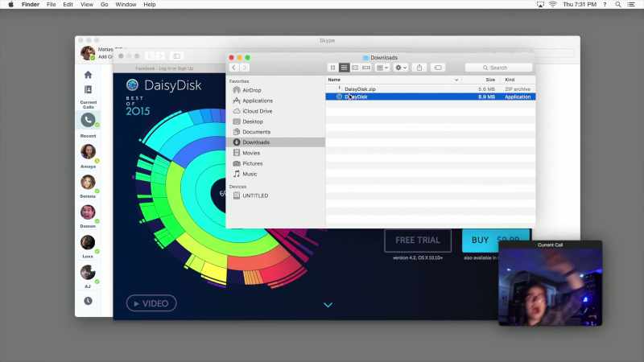Play the DaisyDisk VIDEO button
Viewport: 644px width, 362px height.
point(151,303)
